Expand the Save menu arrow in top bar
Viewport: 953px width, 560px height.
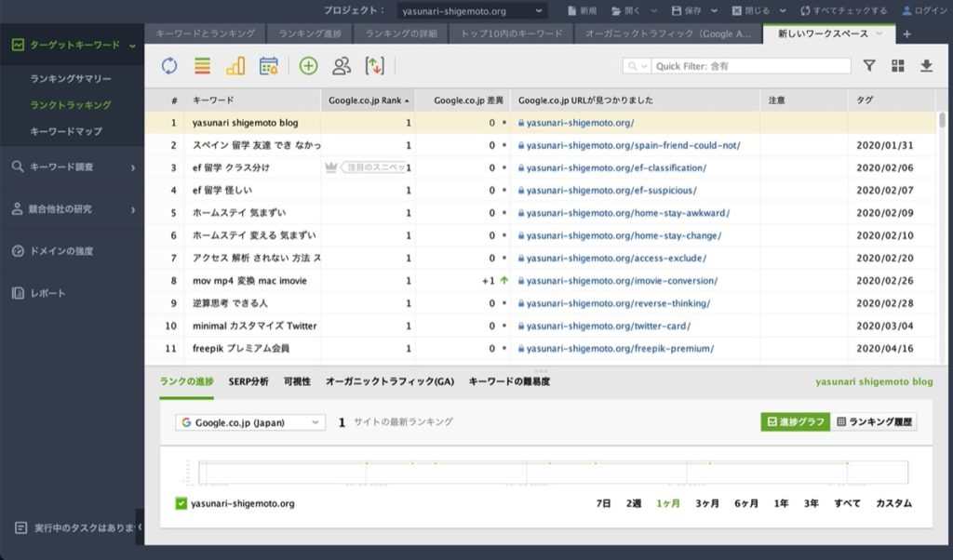tap(714, 10)
